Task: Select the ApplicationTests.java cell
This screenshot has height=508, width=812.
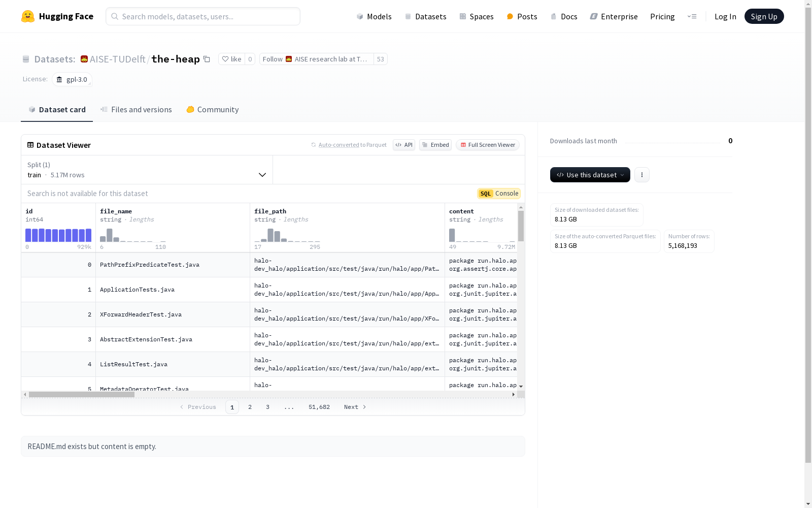Action: click(173, 290)
